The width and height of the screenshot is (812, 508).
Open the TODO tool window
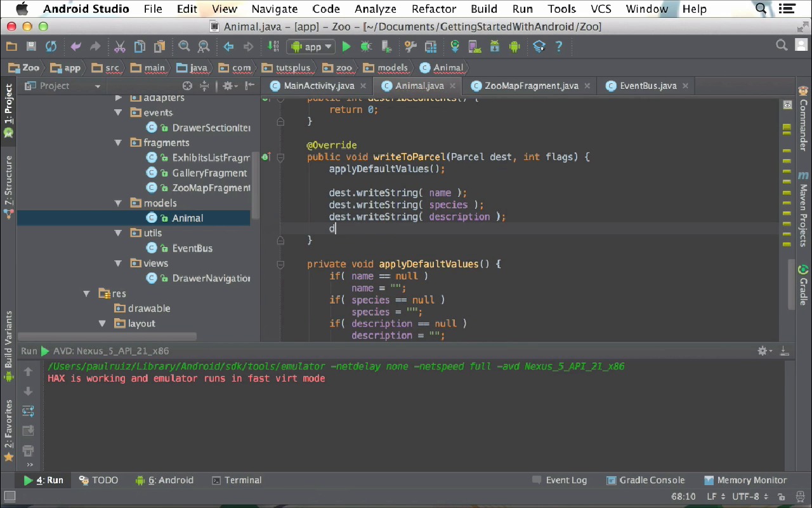[99, 480]
